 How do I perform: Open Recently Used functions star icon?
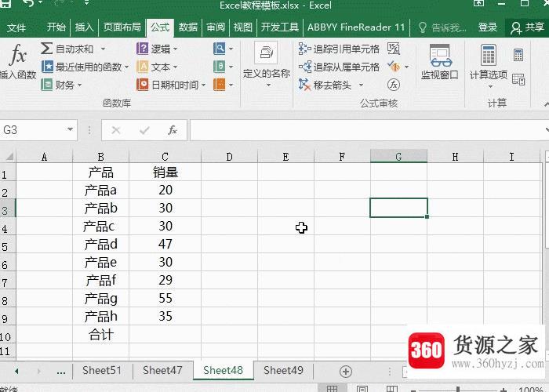point(47,67)
